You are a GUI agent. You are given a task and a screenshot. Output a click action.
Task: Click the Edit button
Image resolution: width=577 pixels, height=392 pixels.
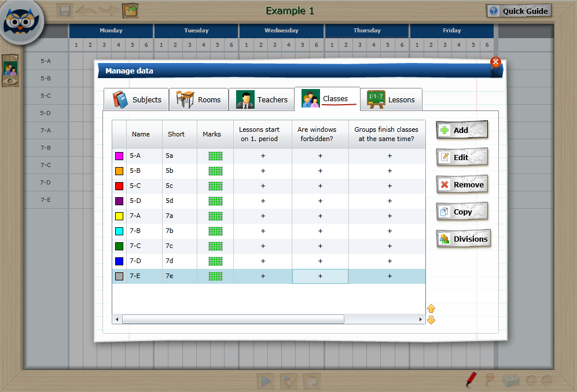point(462,157)
